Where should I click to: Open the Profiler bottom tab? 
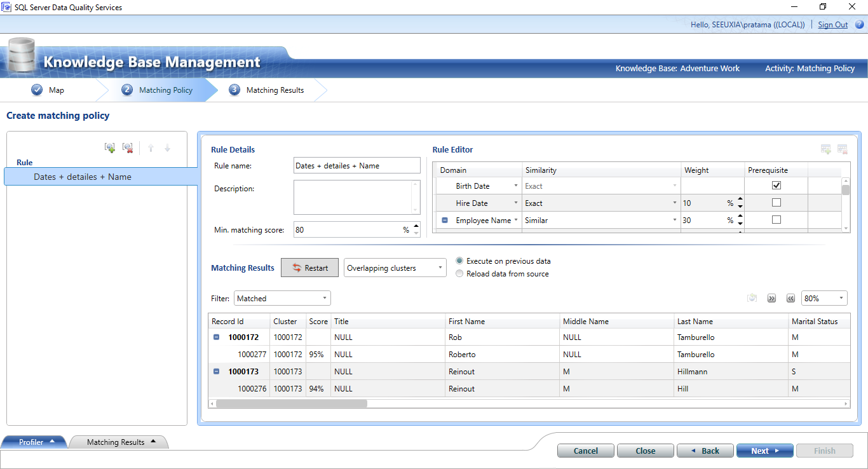(36, 442)
